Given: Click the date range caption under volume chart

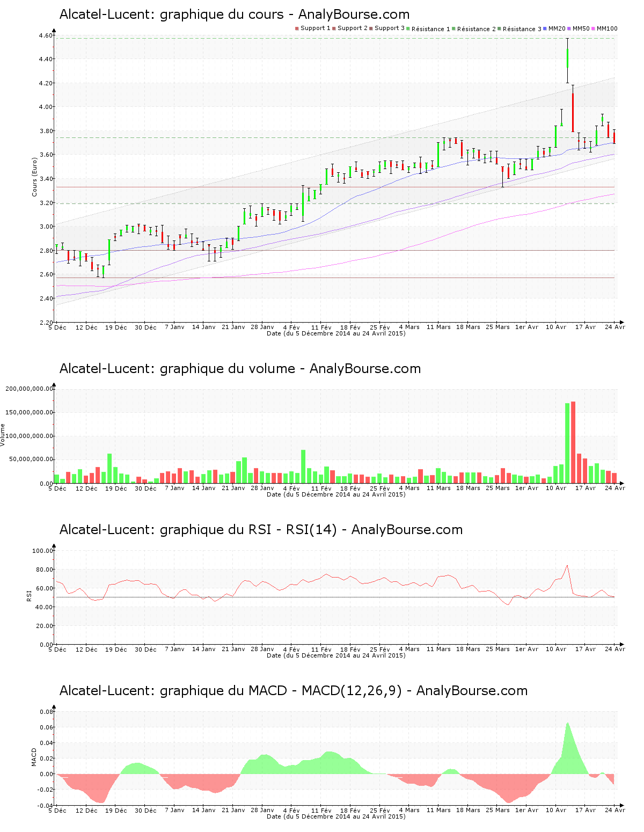Looking at the screenshot, I should click(x=336, y=494).
